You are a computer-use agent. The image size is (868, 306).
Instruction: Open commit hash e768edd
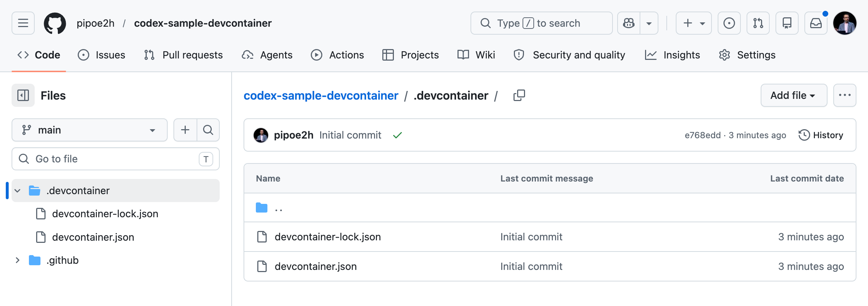coord(702,135)
